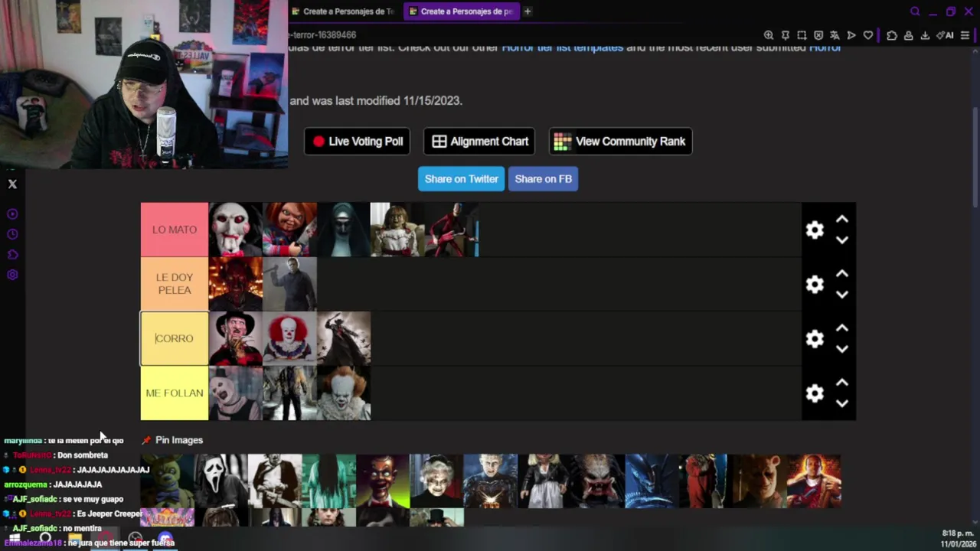Pick the Springtrap bunny image from pool
Screen dimensions: 980x551
coord(168,481)
